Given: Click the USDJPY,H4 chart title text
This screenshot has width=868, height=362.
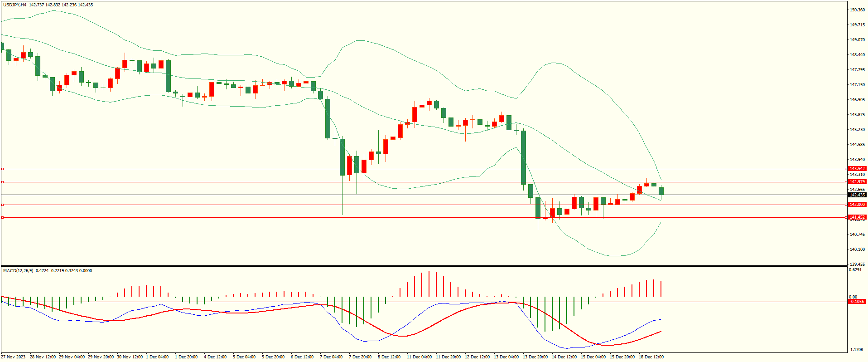Looking at the screenshot, I should 15,5.
